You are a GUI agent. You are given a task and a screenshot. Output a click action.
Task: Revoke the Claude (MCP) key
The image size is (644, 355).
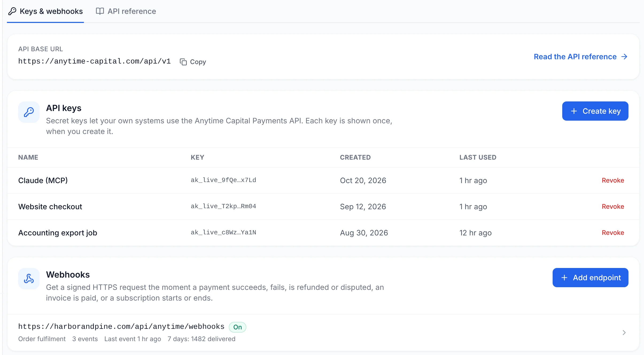[x=613, y=180]
